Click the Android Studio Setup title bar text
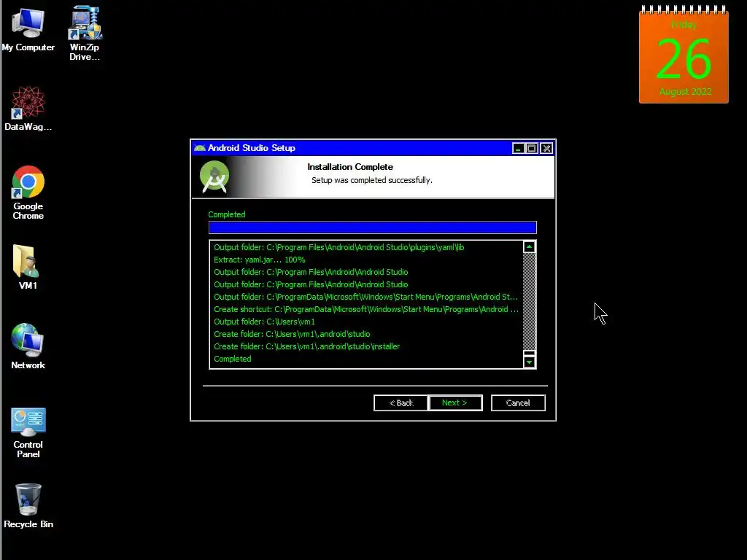The height and width of the screenshot is (560, 747). [252, 147]
